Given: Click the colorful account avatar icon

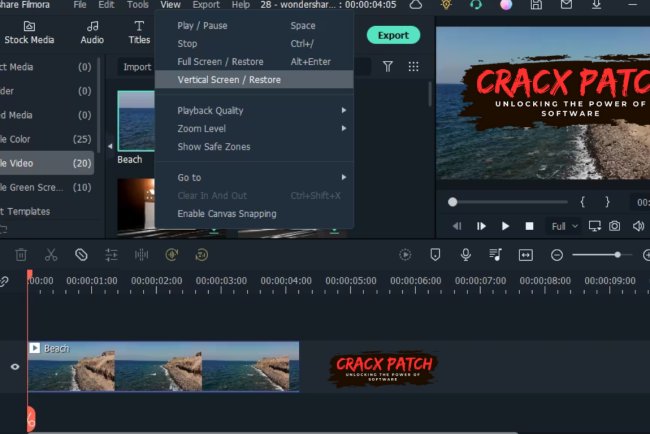Looking at the screenshot, I should click(506, 5).
